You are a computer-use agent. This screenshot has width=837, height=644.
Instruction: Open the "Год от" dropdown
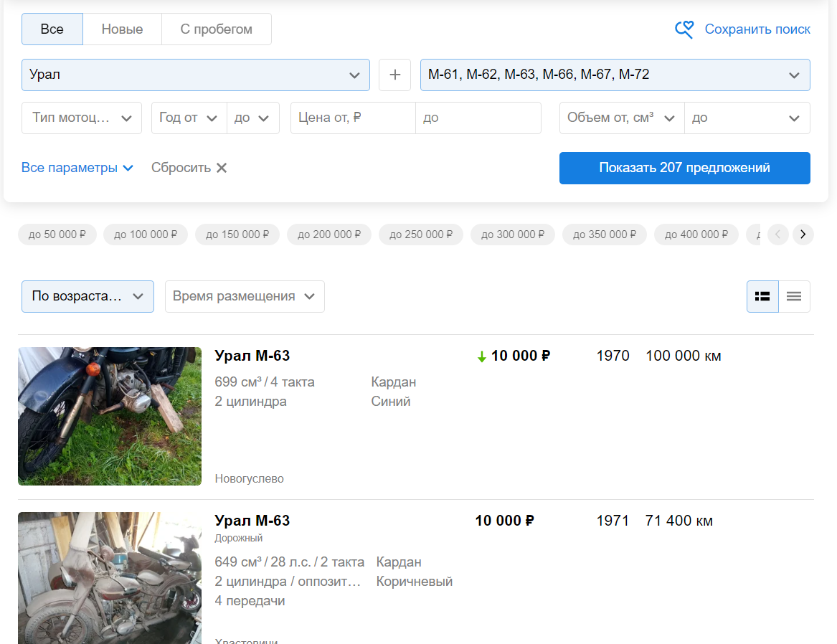click(x=189, y=118)
